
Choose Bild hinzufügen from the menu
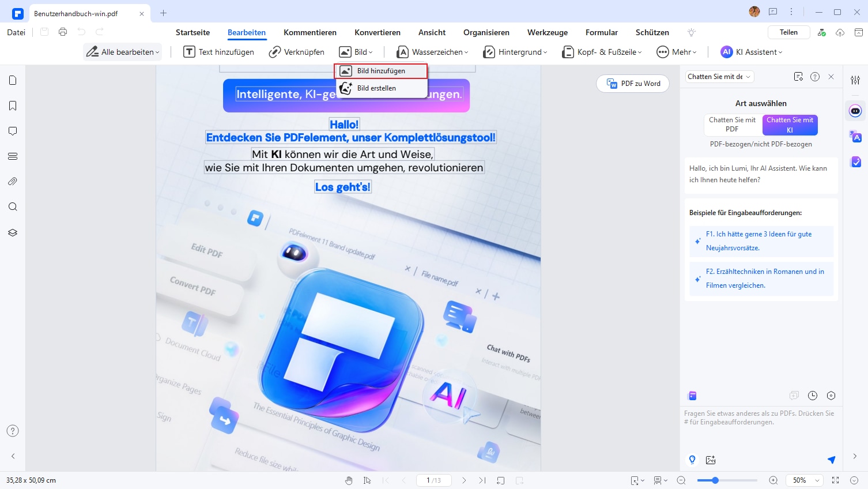click(x=381, y=71)
